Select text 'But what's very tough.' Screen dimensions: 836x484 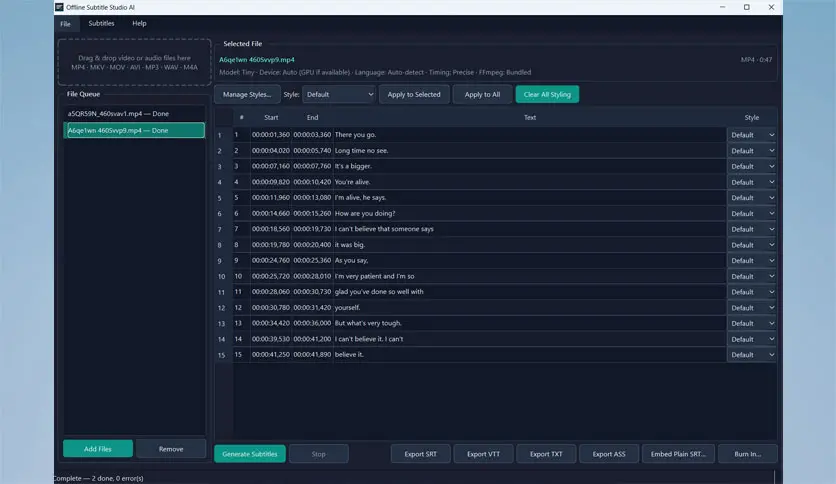(x=368, y=323)
